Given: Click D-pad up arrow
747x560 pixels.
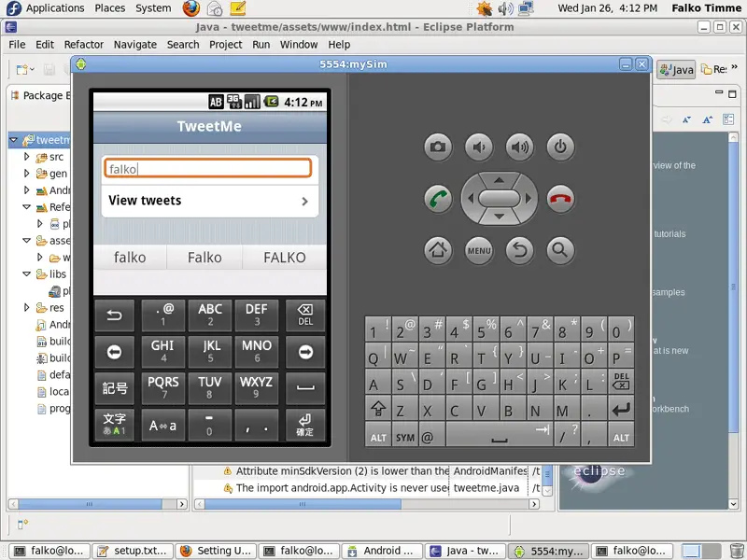Looking at the screenshot, I should pyautogui.click(x=499, y=180).
